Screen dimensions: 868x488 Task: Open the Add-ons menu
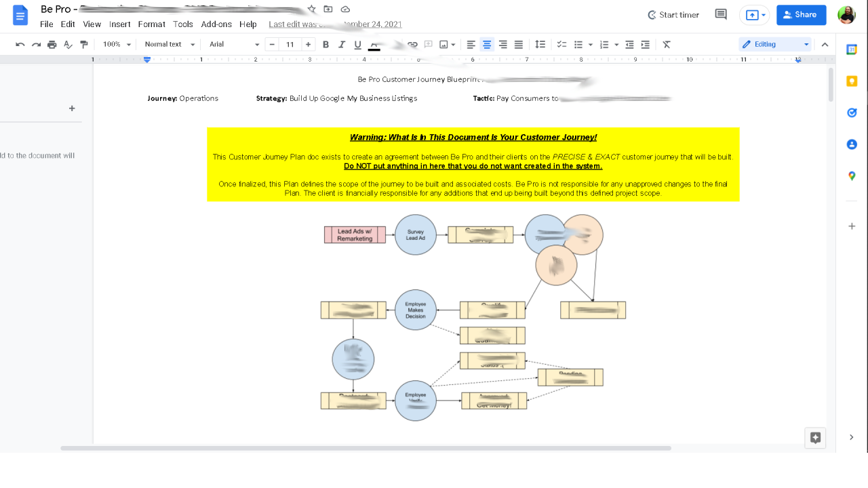pos(216,24)
